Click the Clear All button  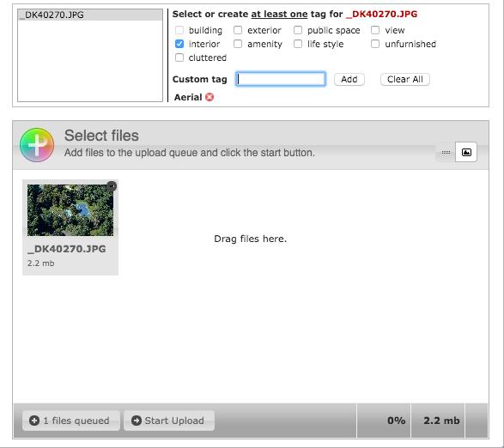tap(405, 79)
